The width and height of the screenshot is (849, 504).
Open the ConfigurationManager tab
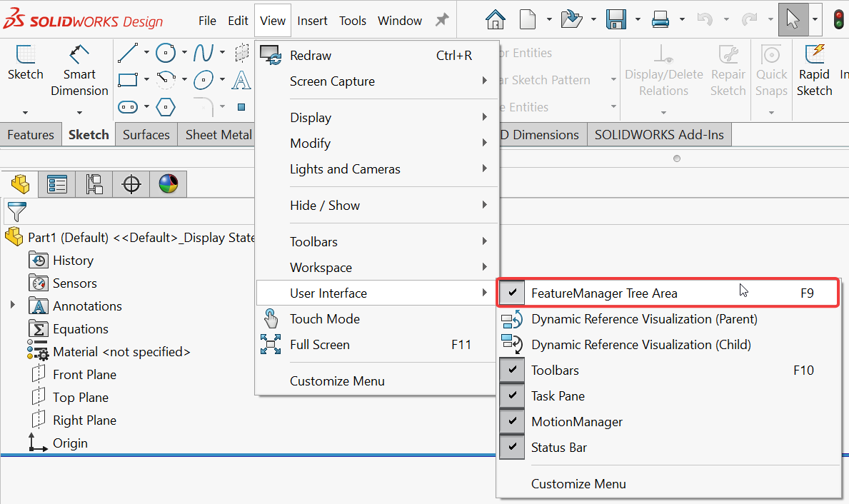click(94, 184)
